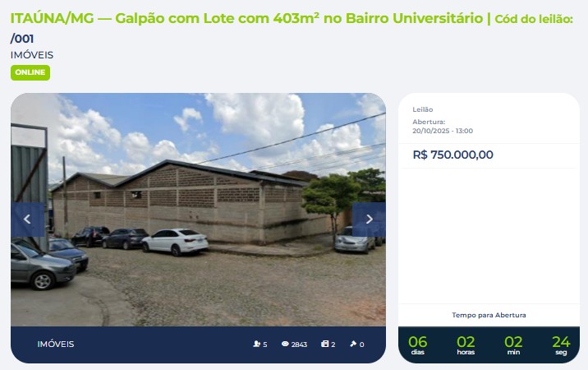
Task: Click the registered users icon showing 5
Action: click(x=256, y=344)
